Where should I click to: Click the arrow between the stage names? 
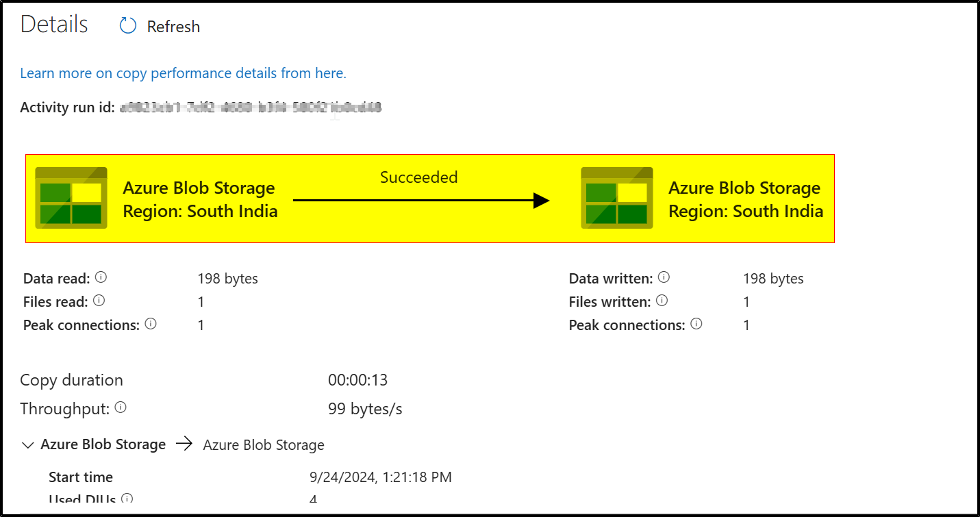click(184, 443)
